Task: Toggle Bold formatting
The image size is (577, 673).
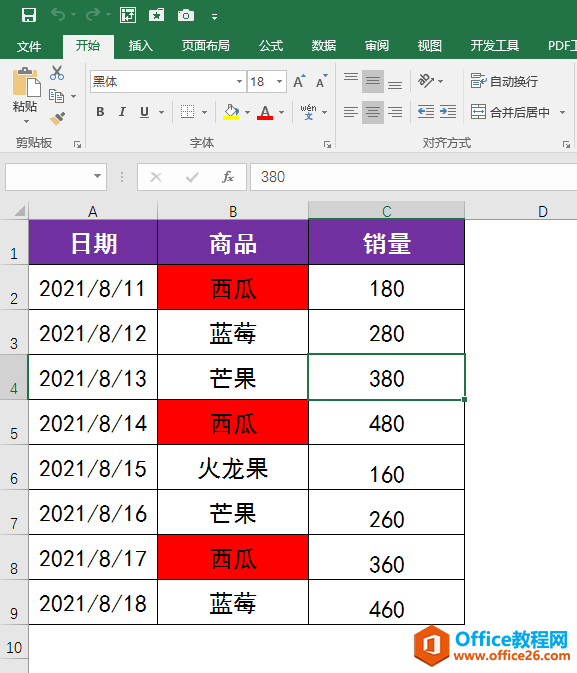Action: click(100, 112)
